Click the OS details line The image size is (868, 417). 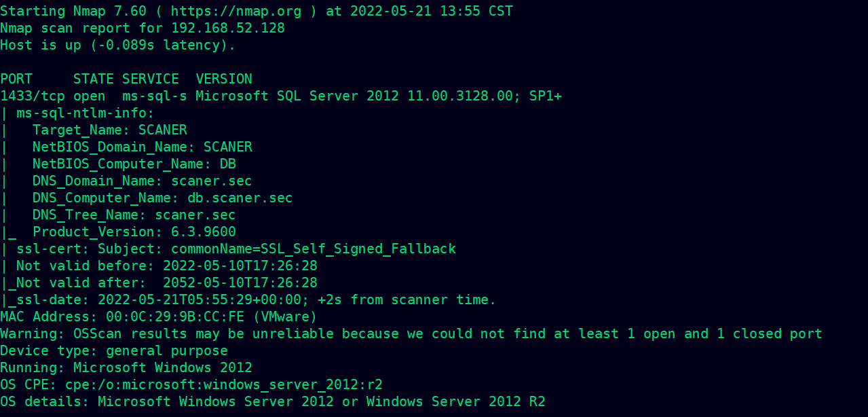[x=273, y=401]
